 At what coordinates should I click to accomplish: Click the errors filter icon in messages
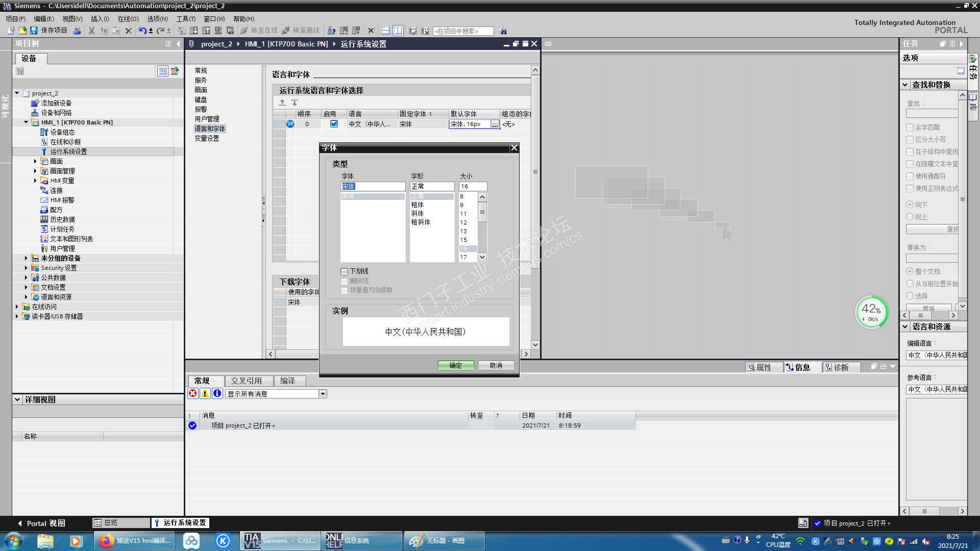[193, 393]
